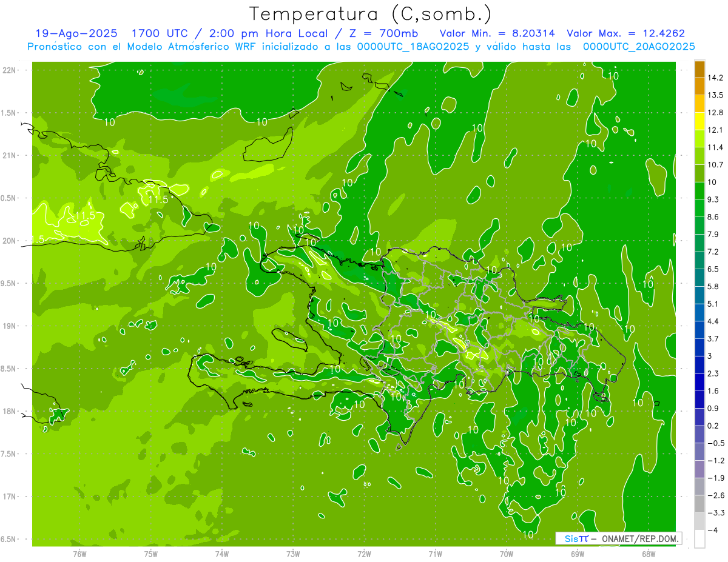Pick the white legend swatch below -4
This screenshot has height=562, width=728.
(x=699, y=539)
